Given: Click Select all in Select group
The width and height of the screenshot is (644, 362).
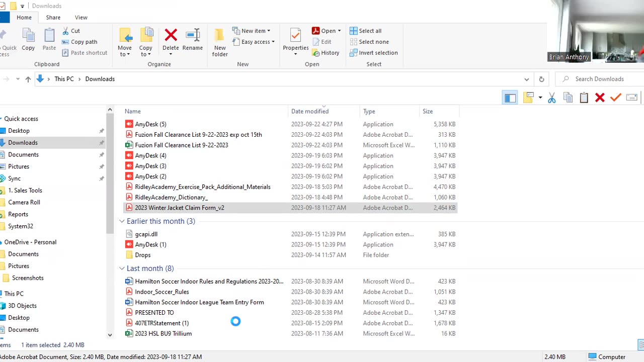Looking at the screenshot, I should point(366,31).
